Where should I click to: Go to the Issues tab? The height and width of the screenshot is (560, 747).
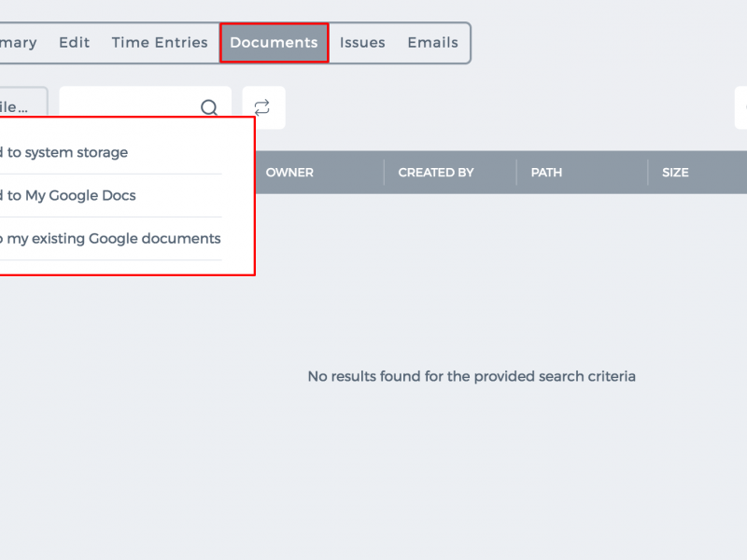click(x=362, y=42)
